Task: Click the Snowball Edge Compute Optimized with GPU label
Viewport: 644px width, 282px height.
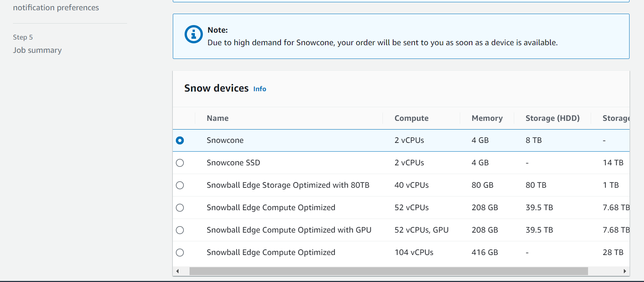Action: tap(289, 230)
